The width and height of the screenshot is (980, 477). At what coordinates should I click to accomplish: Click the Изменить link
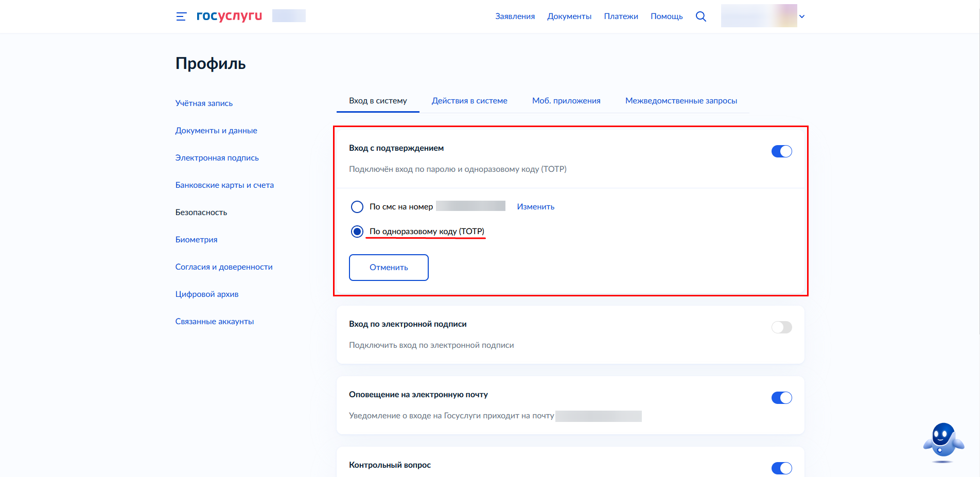535,206
